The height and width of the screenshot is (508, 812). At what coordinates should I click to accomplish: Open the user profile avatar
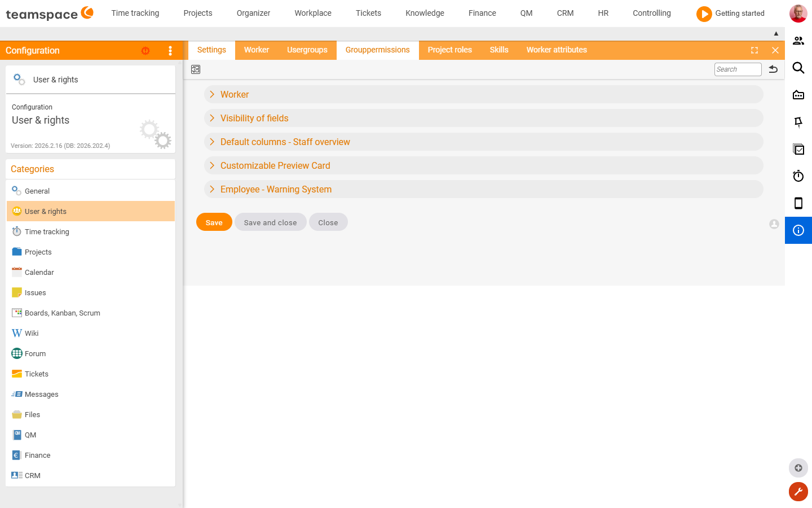(798, 14)
